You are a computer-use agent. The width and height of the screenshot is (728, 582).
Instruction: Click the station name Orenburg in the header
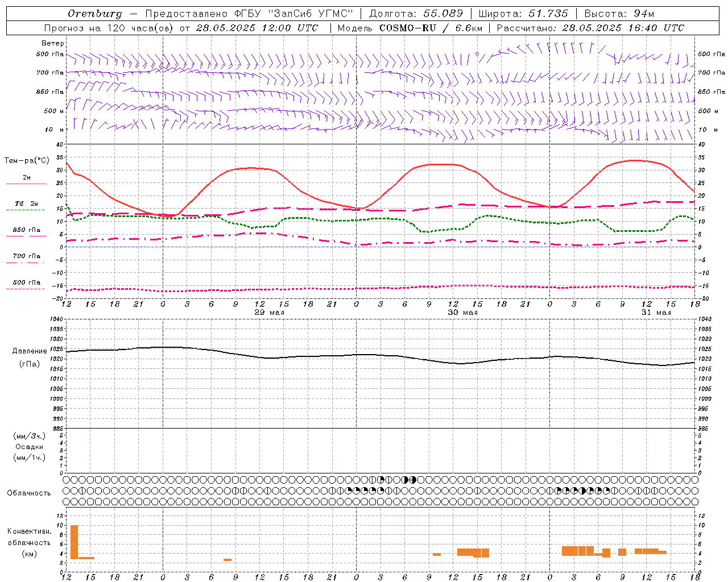pos(94,14)
